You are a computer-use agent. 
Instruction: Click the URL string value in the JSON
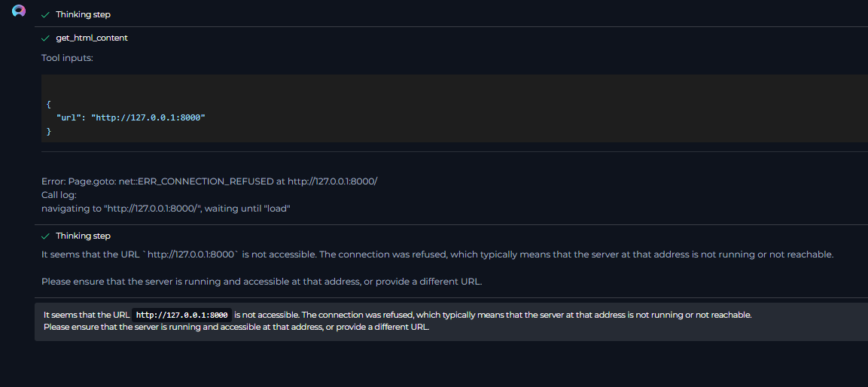click(148, 118)
